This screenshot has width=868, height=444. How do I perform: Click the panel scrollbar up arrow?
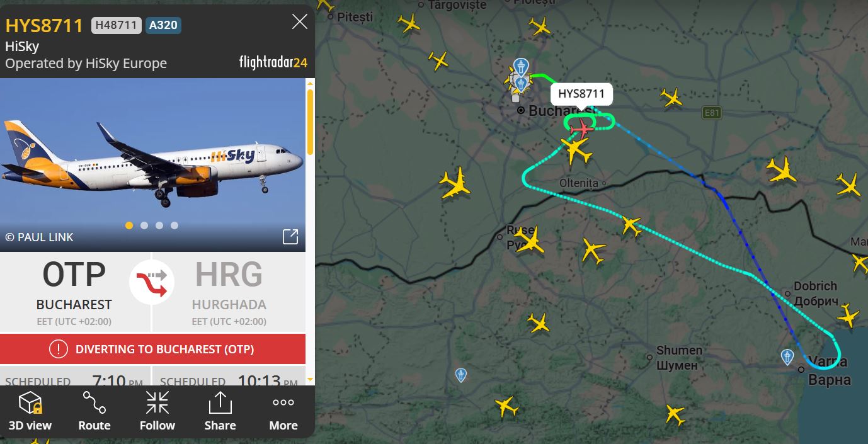click(310, 83)
